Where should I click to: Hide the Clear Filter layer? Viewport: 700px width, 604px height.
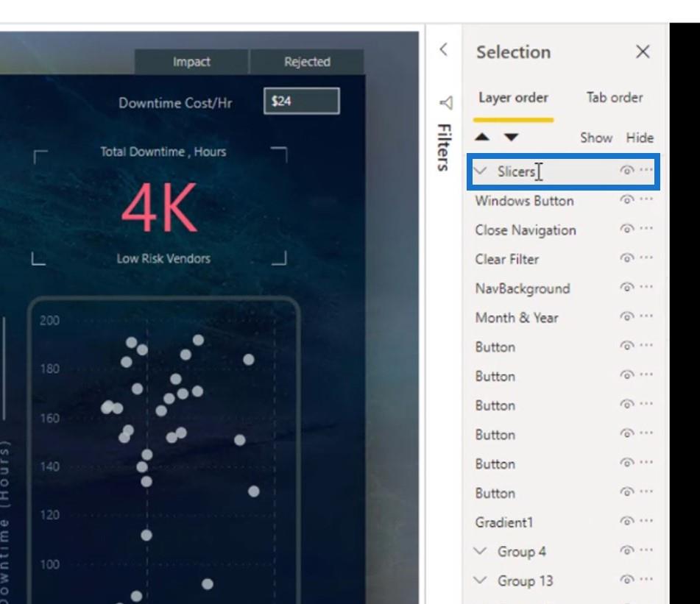(x=627, y=258)
